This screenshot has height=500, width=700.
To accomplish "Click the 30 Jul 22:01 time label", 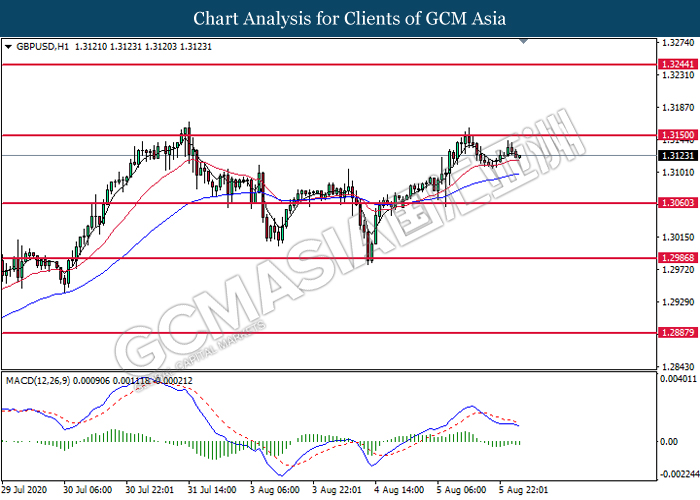I will coord(150,490).
